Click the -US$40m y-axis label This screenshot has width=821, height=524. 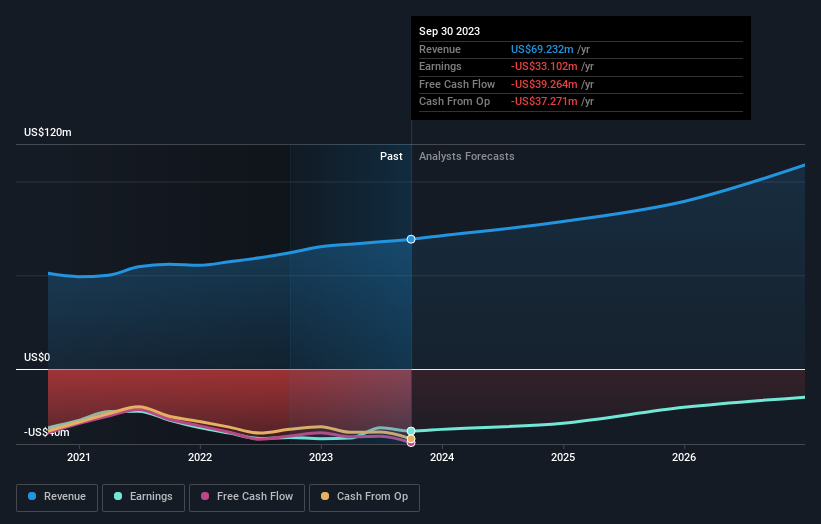pyautogui.click(x=47, y=432)
